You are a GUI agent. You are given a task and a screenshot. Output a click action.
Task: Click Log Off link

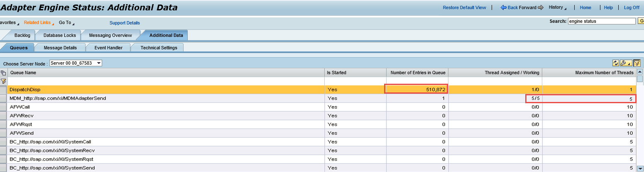click(x=632, y=7)
